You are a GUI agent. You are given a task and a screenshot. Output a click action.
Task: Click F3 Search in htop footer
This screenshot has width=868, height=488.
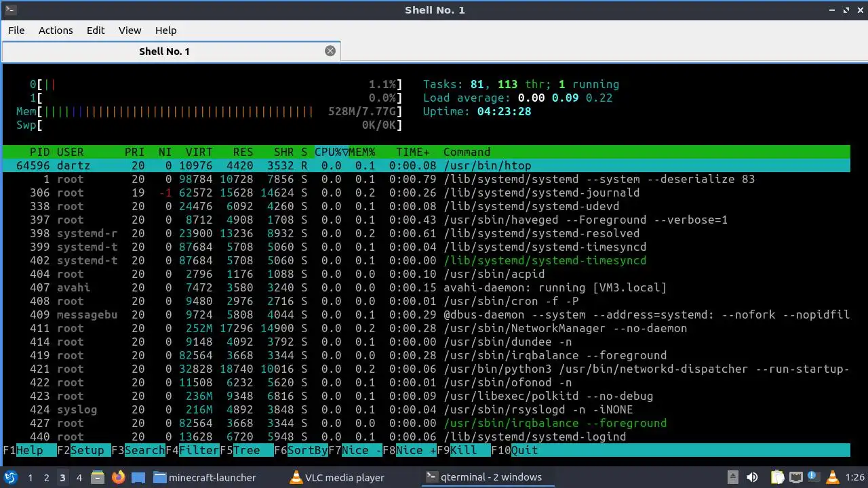point(138,450)
